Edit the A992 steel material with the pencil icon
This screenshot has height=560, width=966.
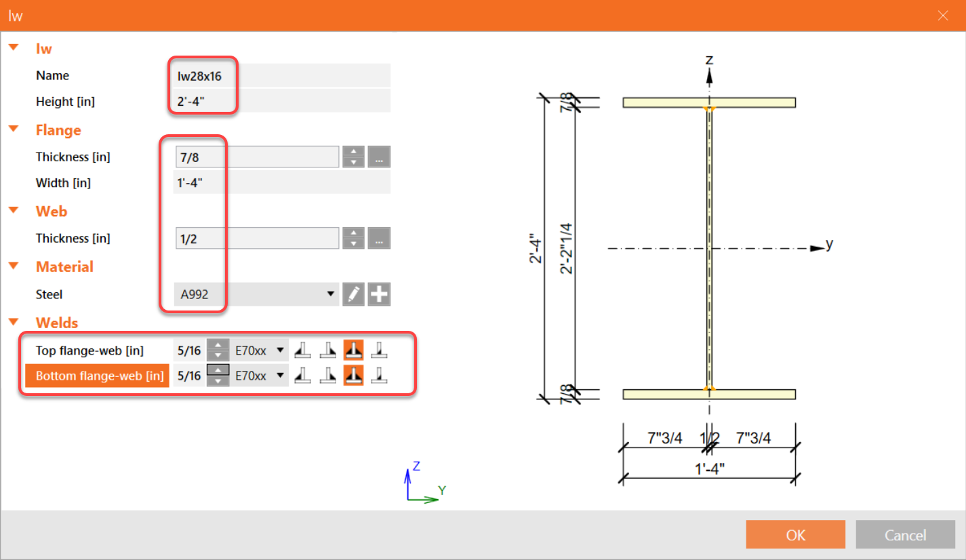point(353,294)
